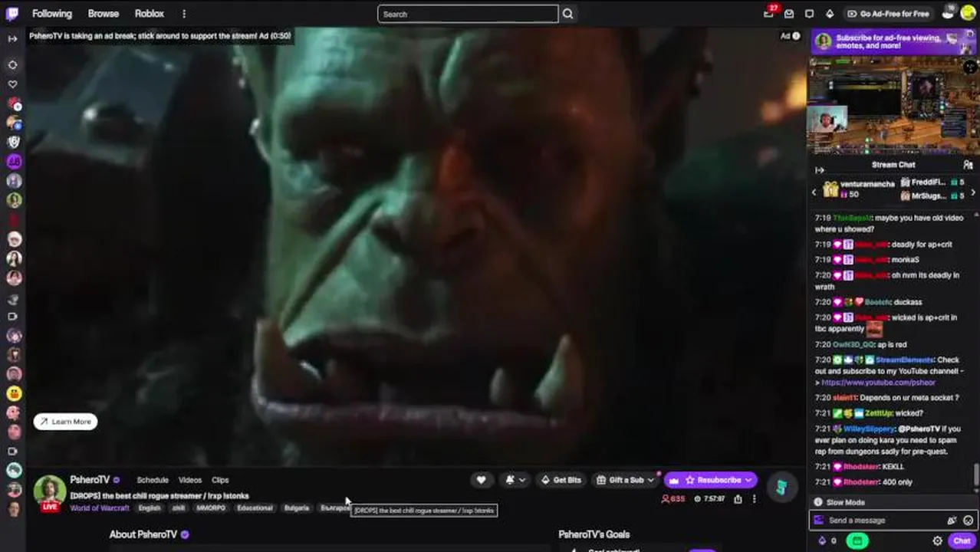This screenshot has height=552, width=980.
Task: Click the About PsheroTV heading
Action: (143, 534)
